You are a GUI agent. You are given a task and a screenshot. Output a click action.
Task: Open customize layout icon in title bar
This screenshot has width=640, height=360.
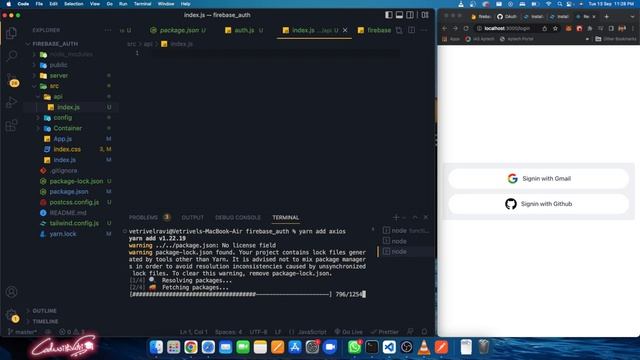425,15
